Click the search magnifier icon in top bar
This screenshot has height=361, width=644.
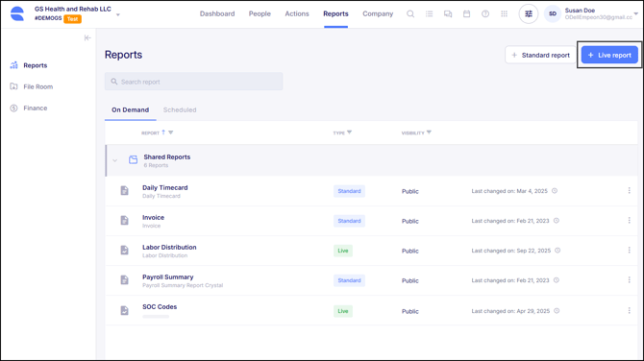(x=410, y=14)
